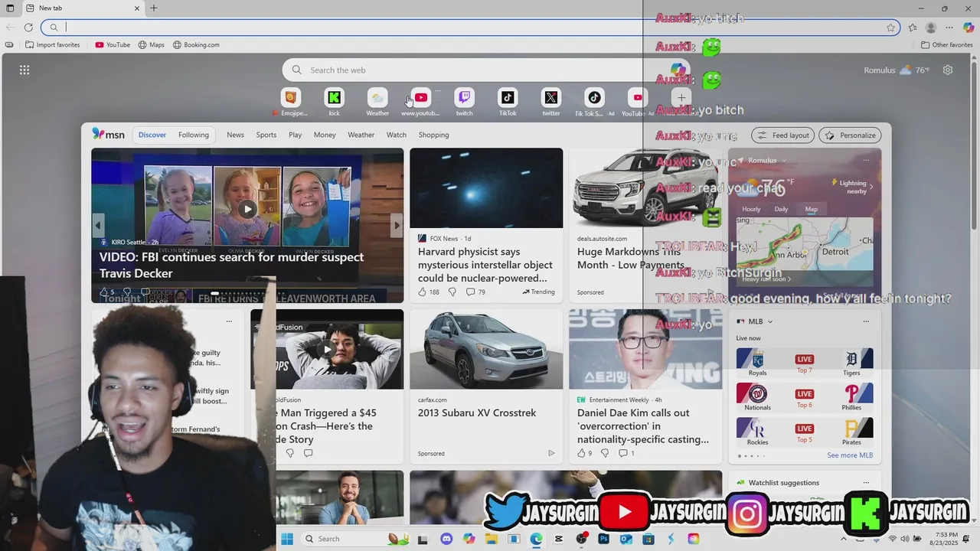Click the Copilot icon in web search box
This screenshot has height=551, width=980.
[x=678, y=70]
